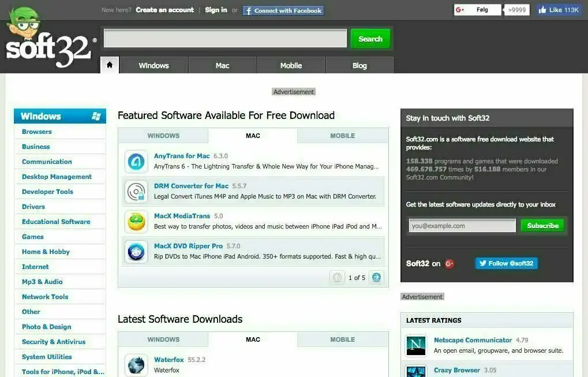Click the Google Plus Følg button
The width and height of the screenshot is (588, 377).
coord(477,10)
